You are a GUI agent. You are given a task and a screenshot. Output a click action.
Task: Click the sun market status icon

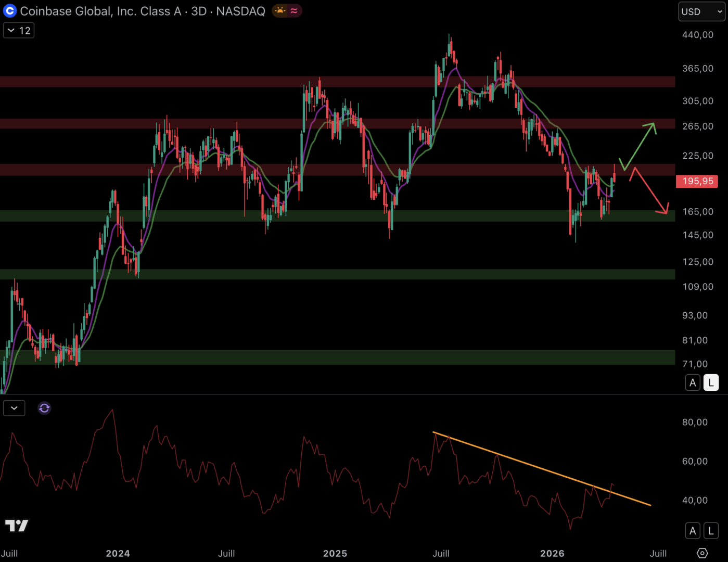click(x=280, y=11)
